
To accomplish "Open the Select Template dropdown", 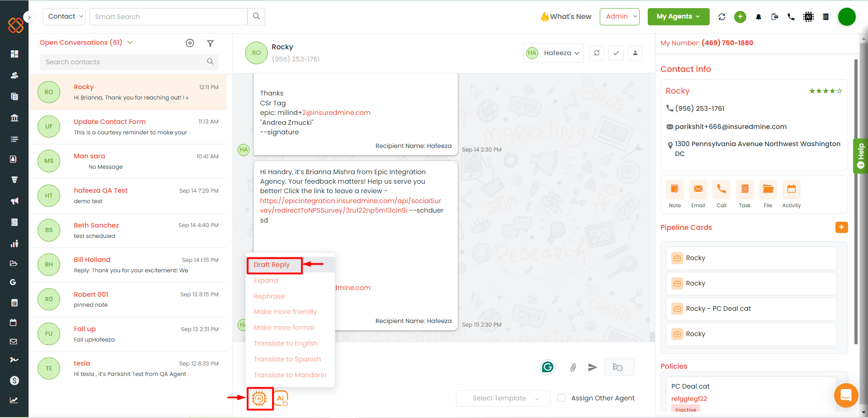I will pyautogui.click(x=503, y=398).
